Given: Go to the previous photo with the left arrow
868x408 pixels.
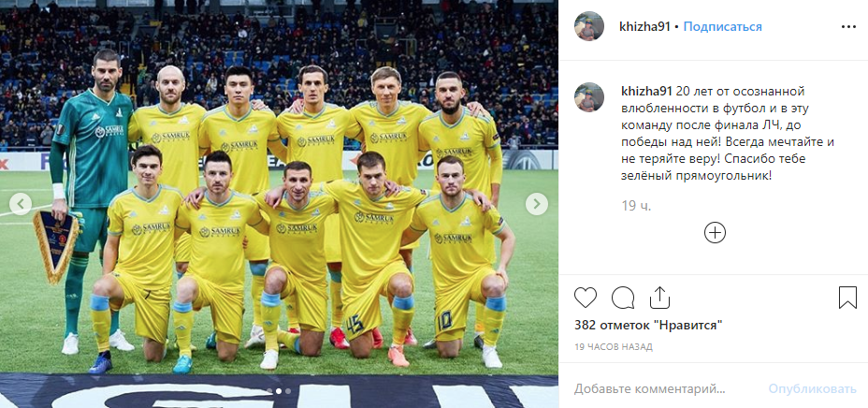Looking at the screenshot, I should [21, 204].
